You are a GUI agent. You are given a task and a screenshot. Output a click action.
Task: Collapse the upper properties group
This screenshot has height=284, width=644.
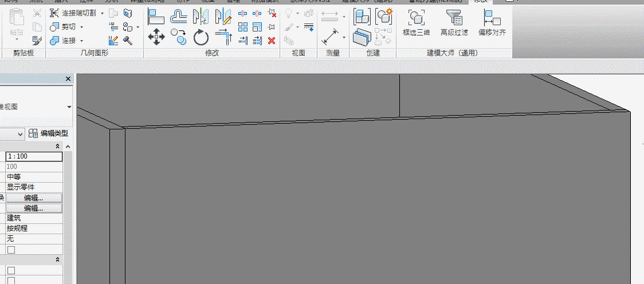[57, 147]
